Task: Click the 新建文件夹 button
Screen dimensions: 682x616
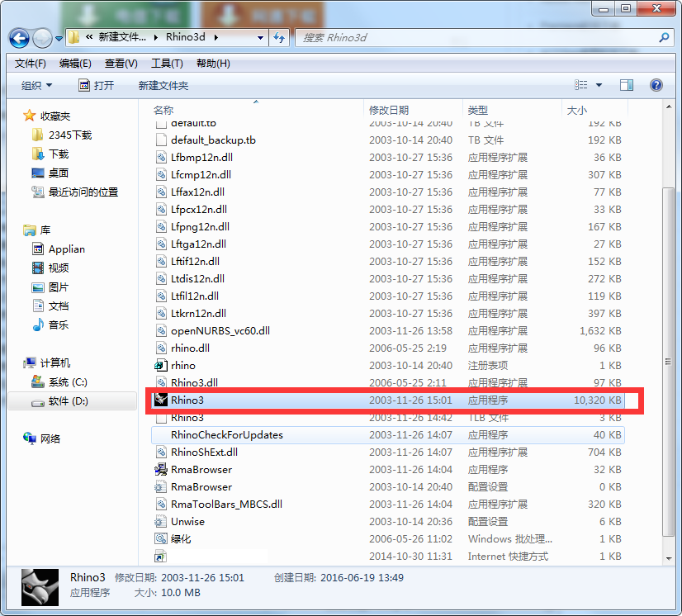Action: 163,85
